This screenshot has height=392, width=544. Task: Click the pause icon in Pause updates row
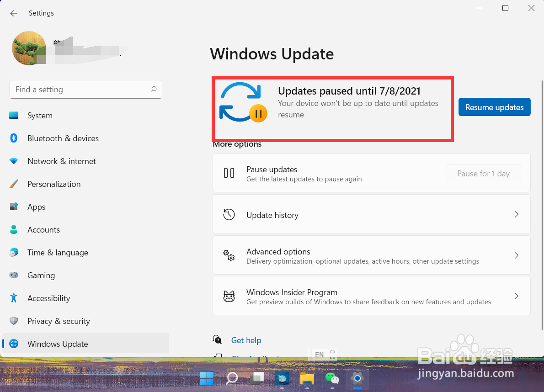(229, 173)
